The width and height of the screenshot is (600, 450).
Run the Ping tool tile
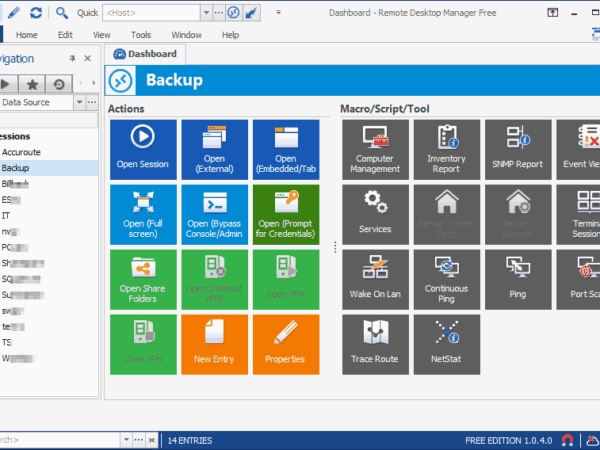[518, 280]
